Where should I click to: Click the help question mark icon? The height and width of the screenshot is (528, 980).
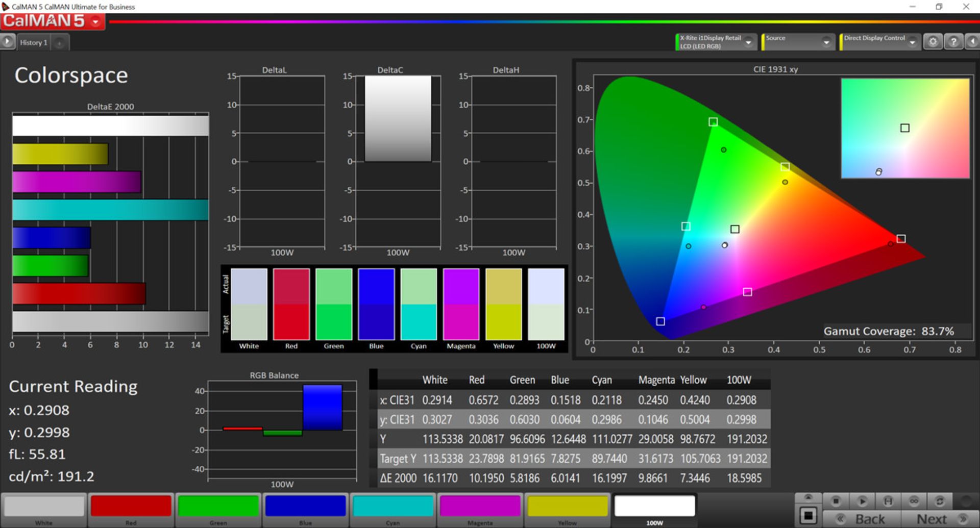[953, 42]
